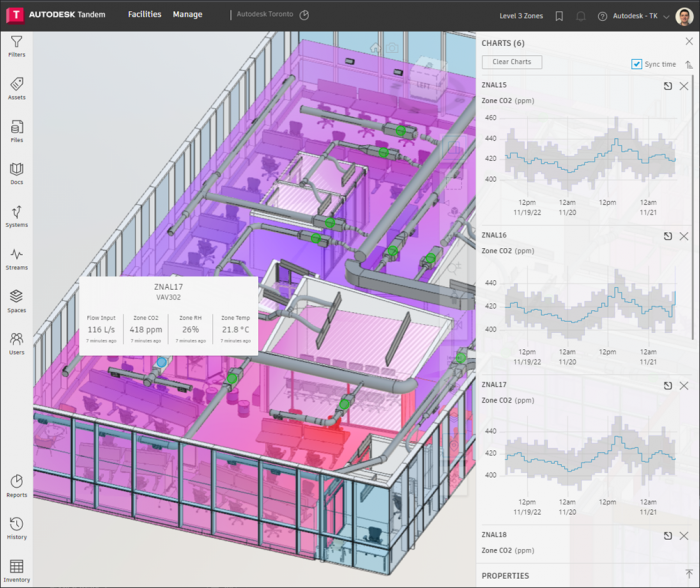Open the History sidebar icon
Image resolution: width=700 pixels, height=588 pixels.
(17, 528)
